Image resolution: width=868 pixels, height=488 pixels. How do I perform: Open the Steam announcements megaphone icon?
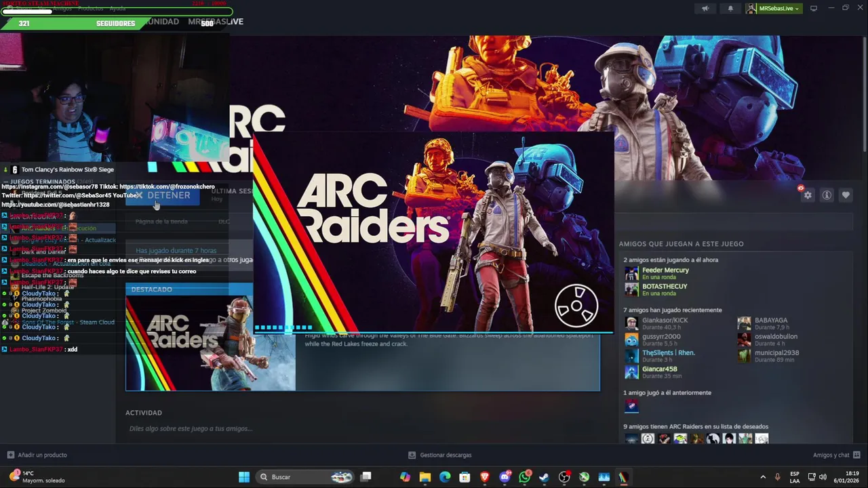click(x=705, y=8)
